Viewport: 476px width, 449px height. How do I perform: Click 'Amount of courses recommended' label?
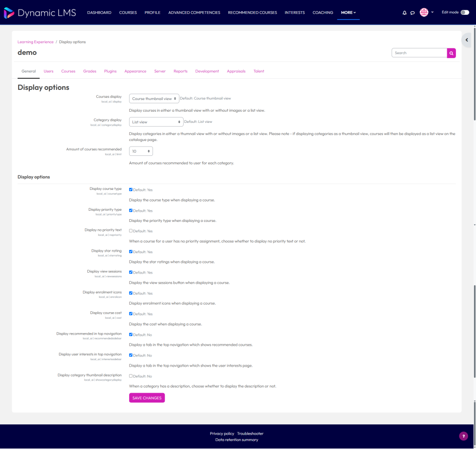point(94,149)
